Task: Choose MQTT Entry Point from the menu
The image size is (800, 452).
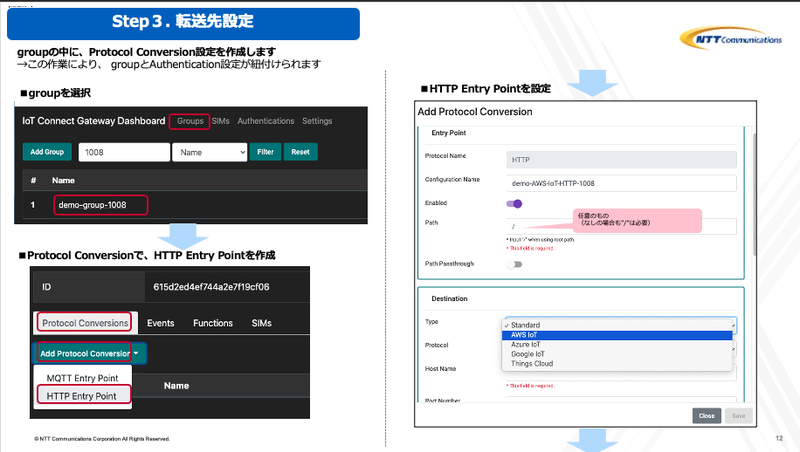Action: (83, 378)
